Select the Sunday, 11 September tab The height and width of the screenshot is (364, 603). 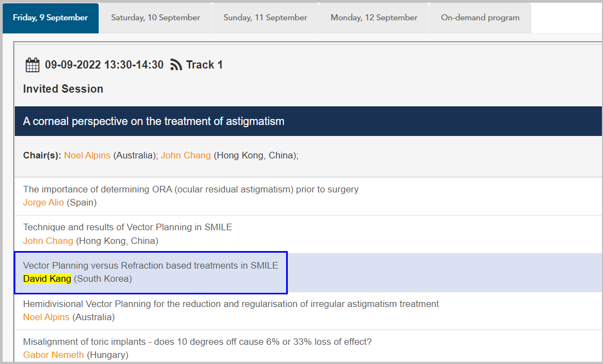click(x=265, y=18)
